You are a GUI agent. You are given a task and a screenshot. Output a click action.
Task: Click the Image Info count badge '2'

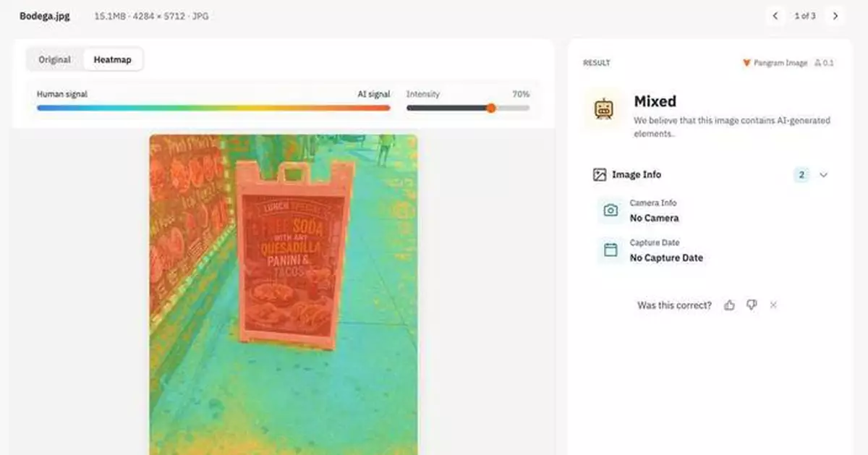click(801, 175)
